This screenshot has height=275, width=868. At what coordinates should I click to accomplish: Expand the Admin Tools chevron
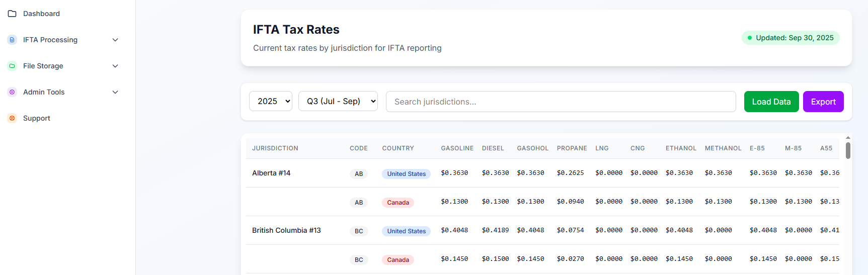(115, 92)
